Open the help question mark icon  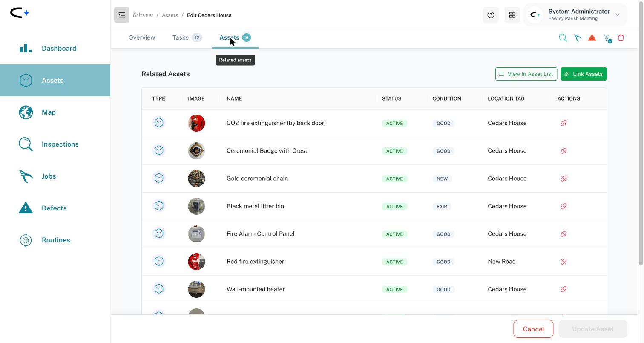coord(491,15)
